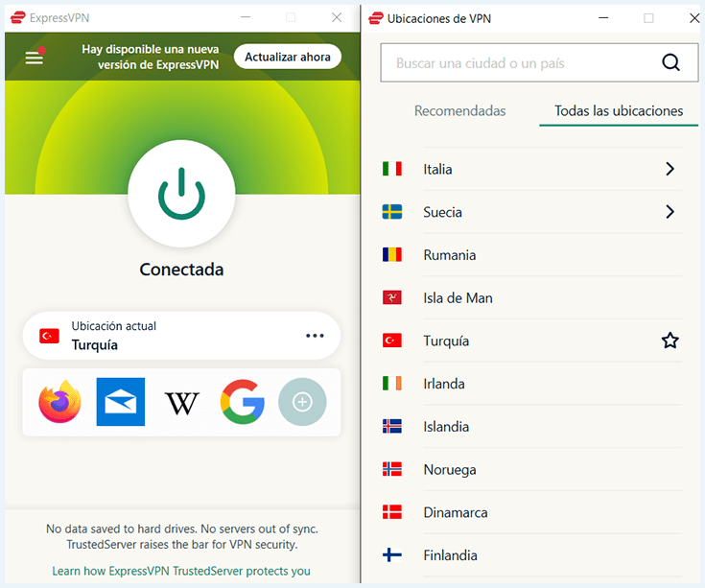The height and width of the screenshot is (588, 705).
Task: Select Noruega in the locations list
Action: click(531, 469)
